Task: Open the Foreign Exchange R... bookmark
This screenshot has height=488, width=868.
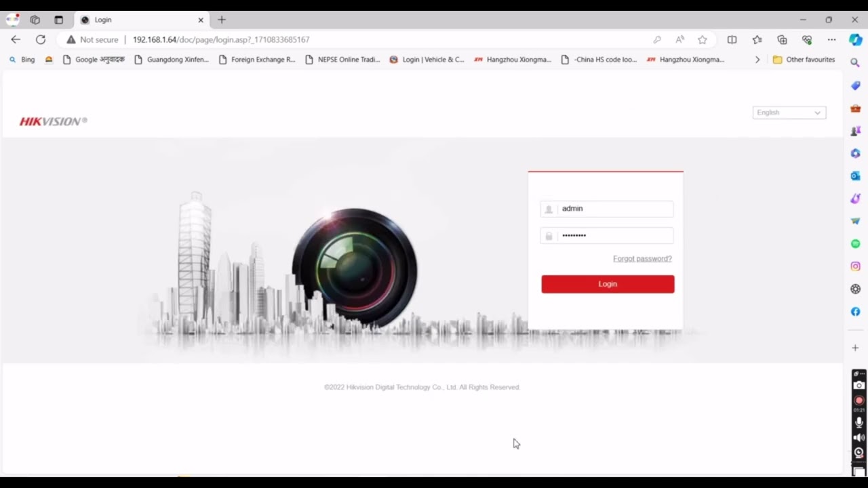Action: (257, 60)
